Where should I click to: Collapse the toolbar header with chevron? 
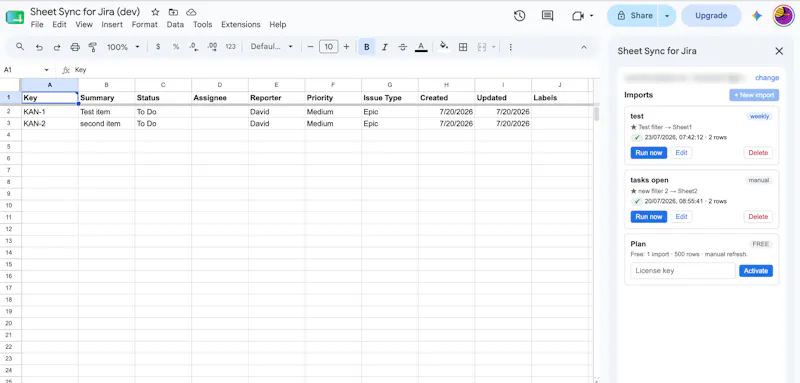point(584,47)
